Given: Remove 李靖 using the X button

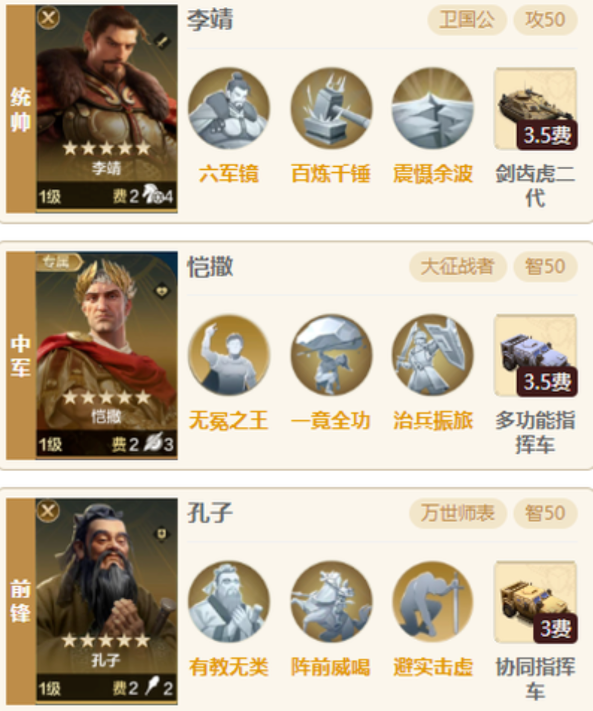Looking at the screenshot, I should [48, 18].
